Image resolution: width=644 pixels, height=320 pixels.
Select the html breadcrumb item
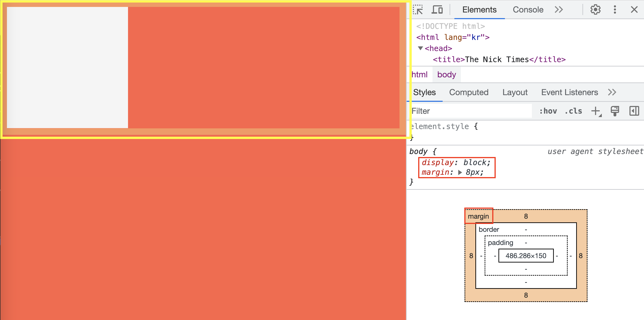[420, 75]
